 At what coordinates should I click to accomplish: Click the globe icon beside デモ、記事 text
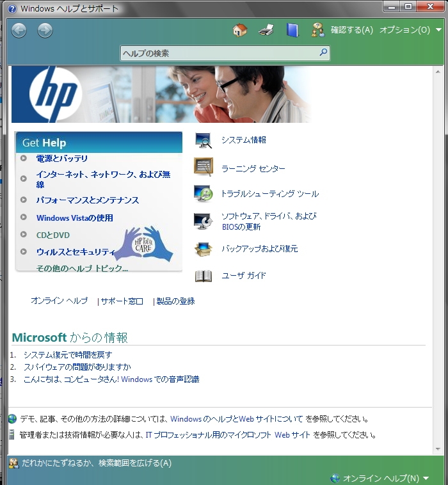click(x=12, y=419)
